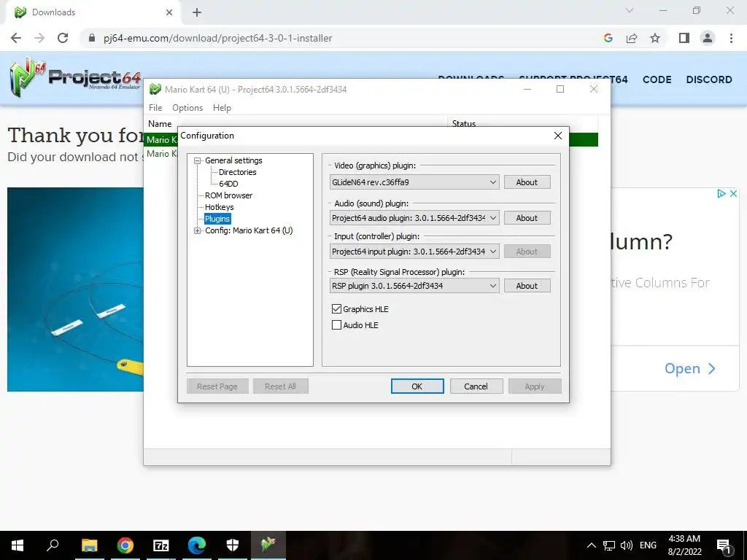747x560 pixels.
Task: Open Microsoft Edge from the taskbar
Action: point(197,545)
